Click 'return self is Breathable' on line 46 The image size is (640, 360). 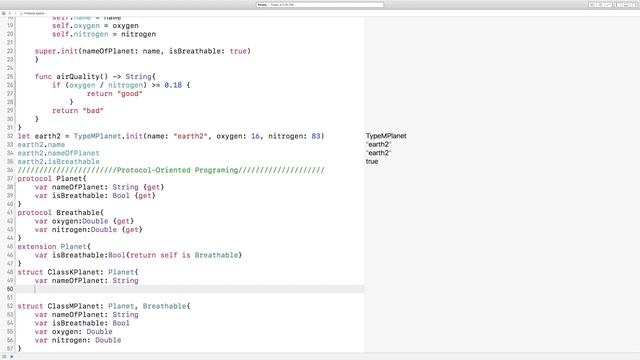184,255
